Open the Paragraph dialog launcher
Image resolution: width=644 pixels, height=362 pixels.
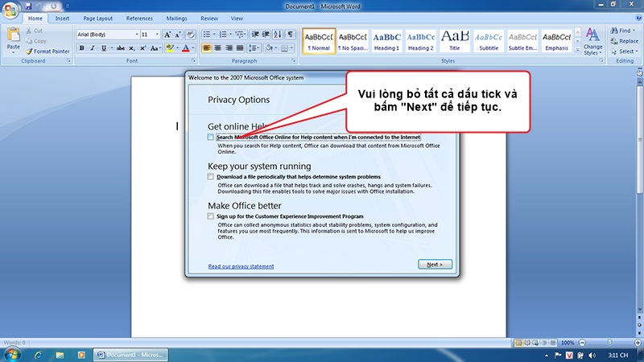click(294, 61)
